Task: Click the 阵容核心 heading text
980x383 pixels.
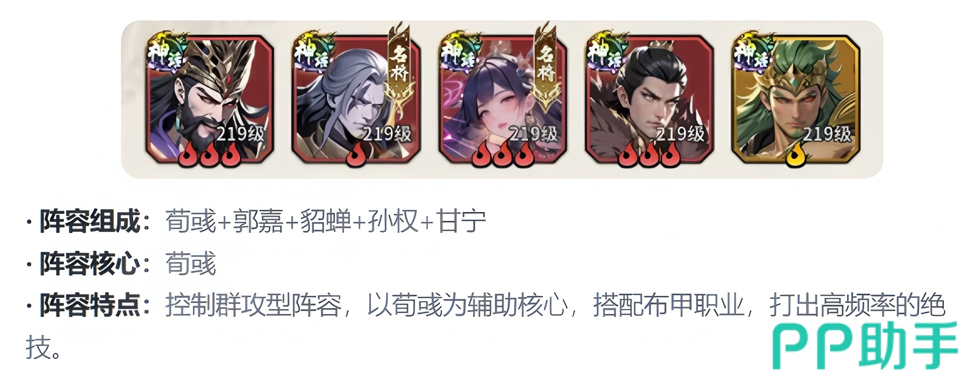Action: click(89, 264)
